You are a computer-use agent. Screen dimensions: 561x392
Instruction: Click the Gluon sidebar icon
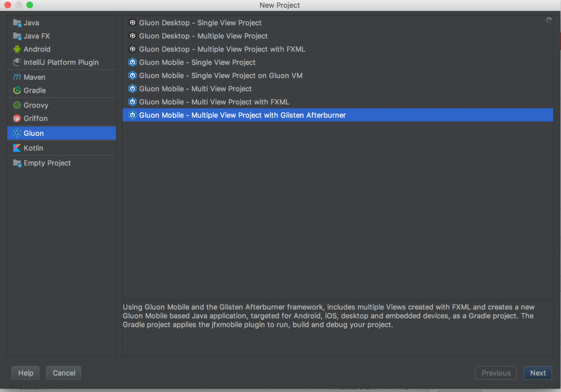click(17, 133)
